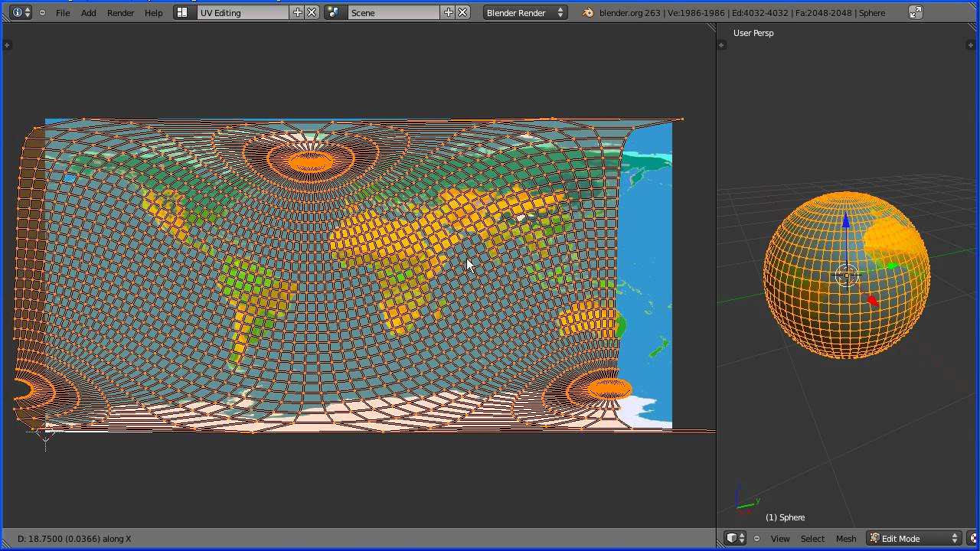Viewport: 980px width, 551px height.
Task: Collapse the 3D viewport header menus
Action: [x=756, y=538]
